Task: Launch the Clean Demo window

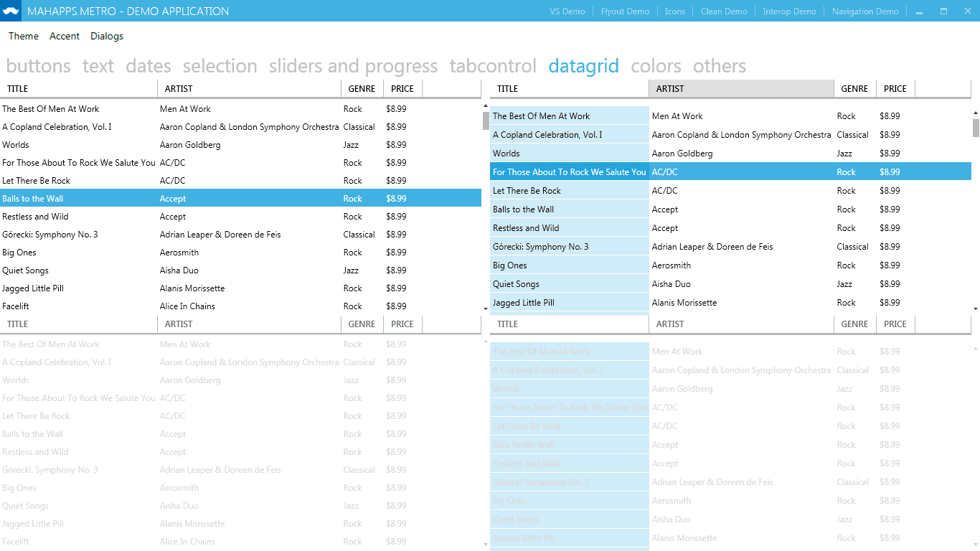Action: (x=724, y=11)
